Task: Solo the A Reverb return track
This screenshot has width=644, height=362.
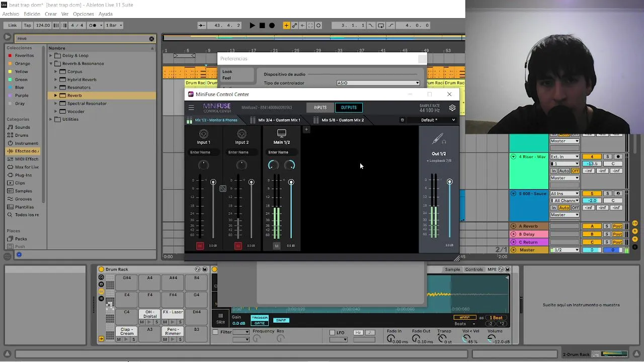Action: point(607,226)
